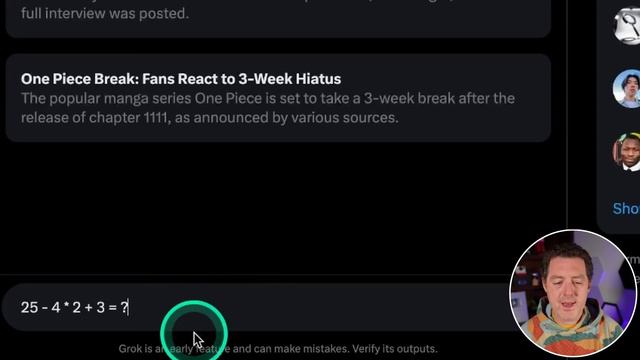Open the dark-haired person's profile avatar
The height and width of the screenshot is (360, 640).
[x=627, y=89]
